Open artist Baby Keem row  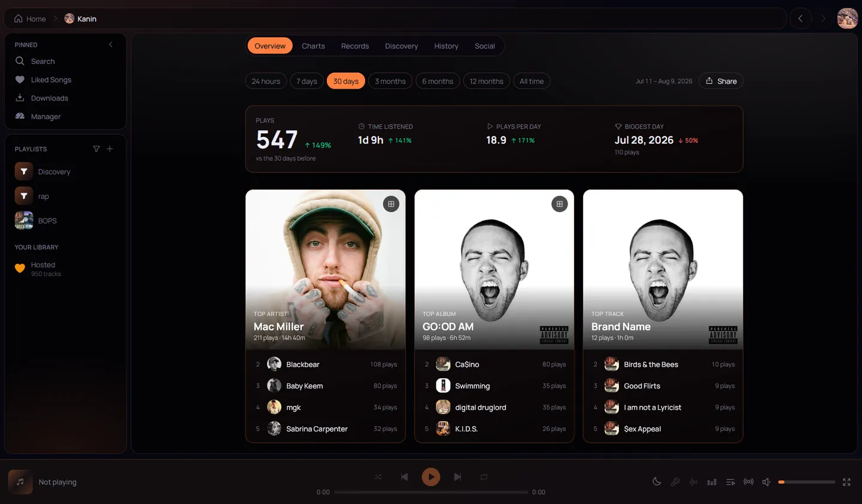(x=326, y=386)
